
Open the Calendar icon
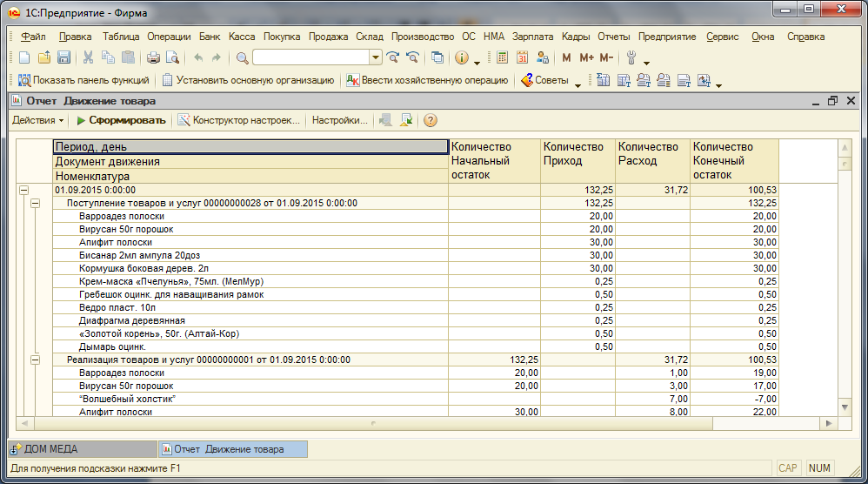pos(522,57)
